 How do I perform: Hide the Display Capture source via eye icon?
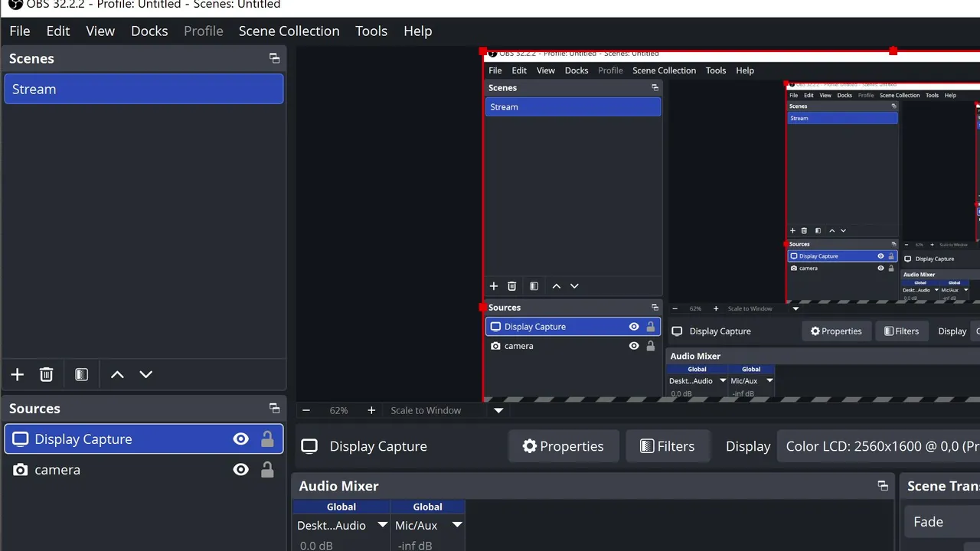point(241,439)
